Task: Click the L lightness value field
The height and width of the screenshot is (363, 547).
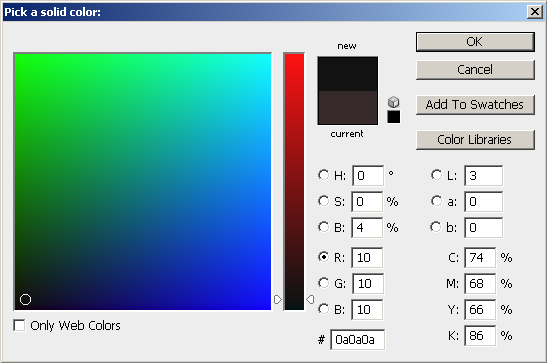Action: 484,175
